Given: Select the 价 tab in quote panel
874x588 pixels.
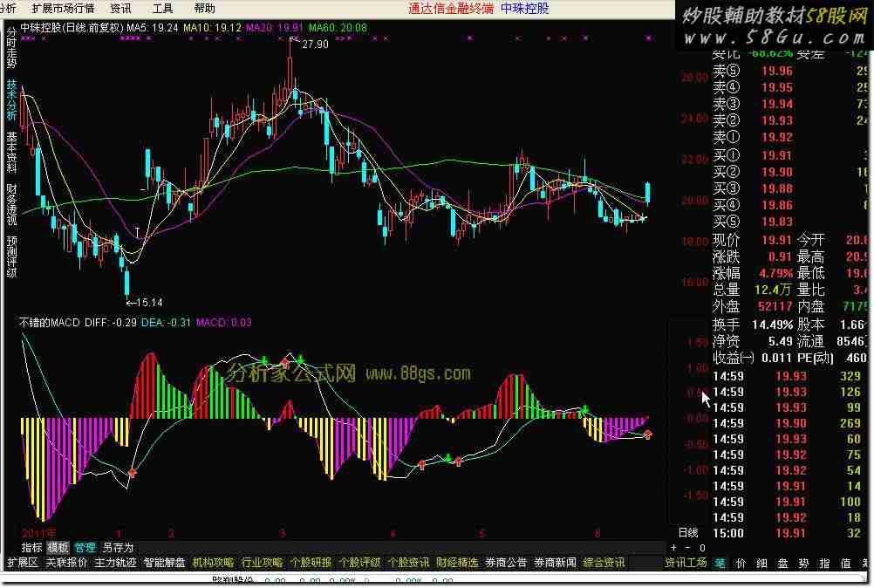Looking at the screenshot, I should pyautogui.click(x=741, y=563).
